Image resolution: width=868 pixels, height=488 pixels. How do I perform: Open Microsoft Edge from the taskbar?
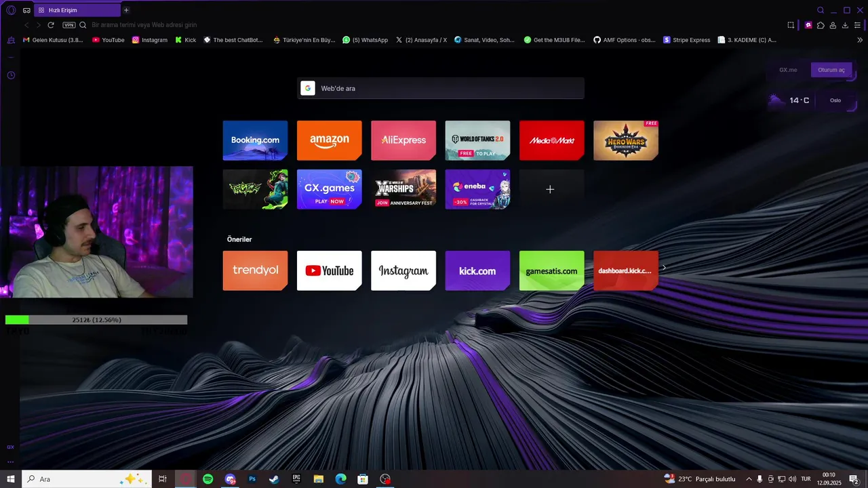(x=340, y=479)
